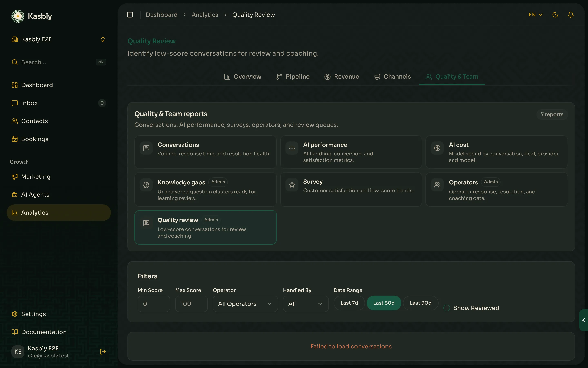Open Inbox in the sidebar
This screenshot has width=588, height=368.
(x=59, y=103)
